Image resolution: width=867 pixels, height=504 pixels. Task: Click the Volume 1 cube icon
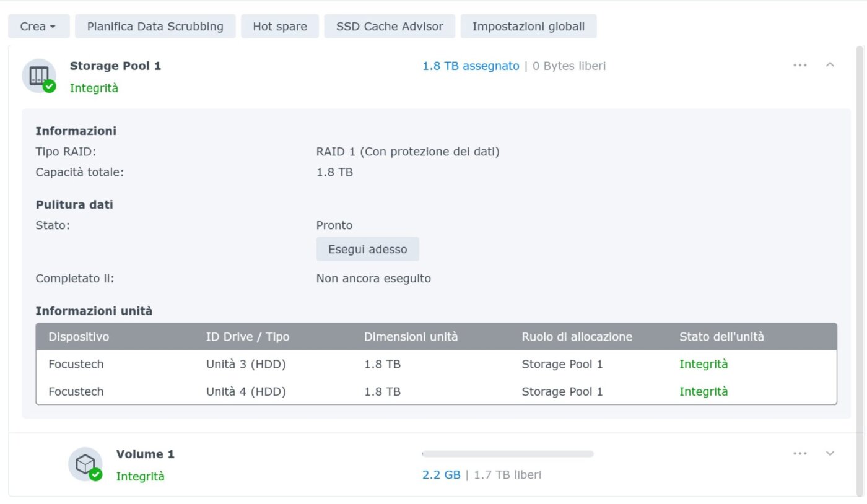[85, 463]
